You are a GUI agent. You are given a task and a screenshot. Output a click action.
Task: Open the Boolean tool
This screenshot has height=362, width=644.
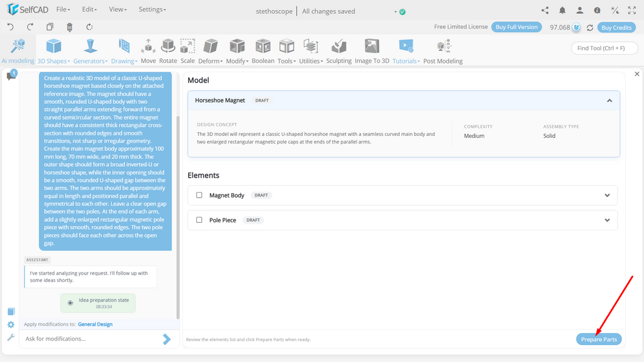point(263,52)
